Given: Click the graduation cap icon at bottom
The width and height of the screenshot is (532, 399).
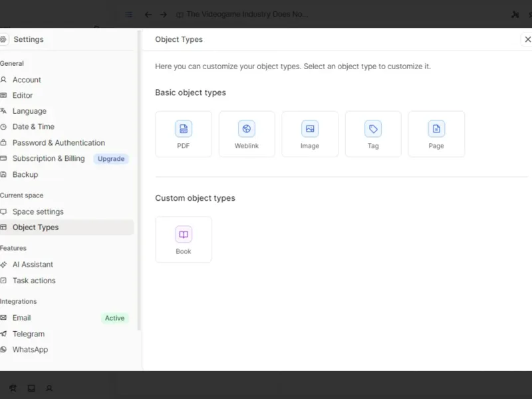Looking at the screenshot, I should (x=13, y=388).
